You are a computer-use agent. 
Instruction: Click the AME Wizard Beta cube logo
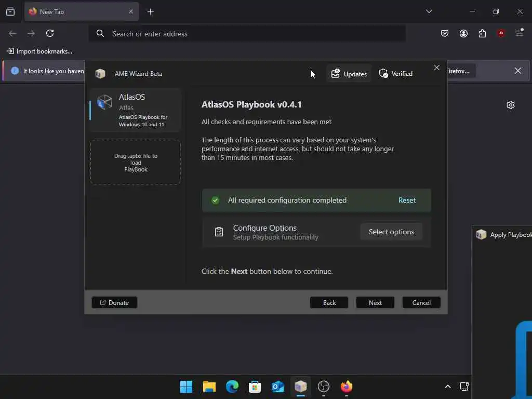100,74
